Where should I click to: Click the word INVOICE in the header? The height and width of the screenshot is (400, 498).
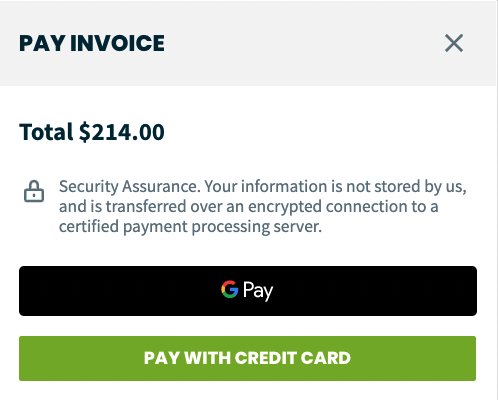point(117,43)
